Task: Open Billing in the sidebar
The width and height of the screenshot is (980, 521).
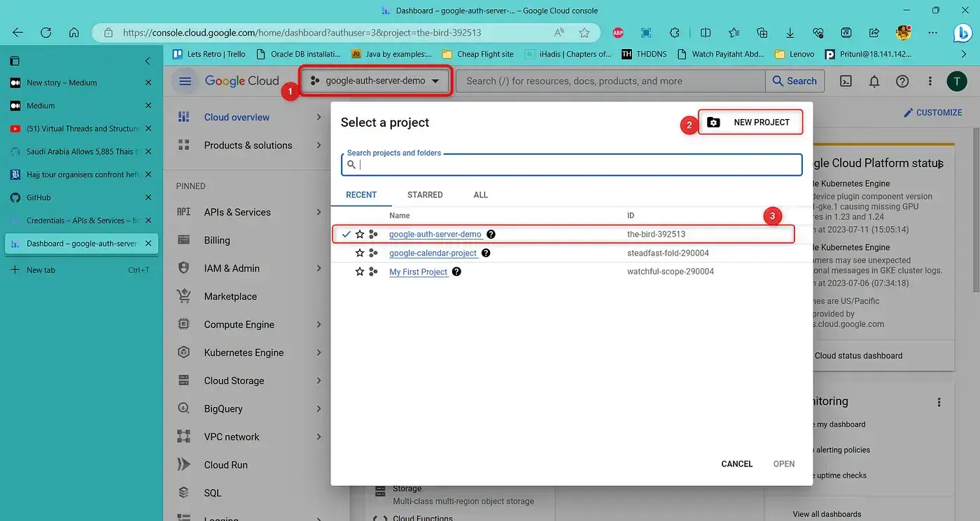Action: point(217,240)
